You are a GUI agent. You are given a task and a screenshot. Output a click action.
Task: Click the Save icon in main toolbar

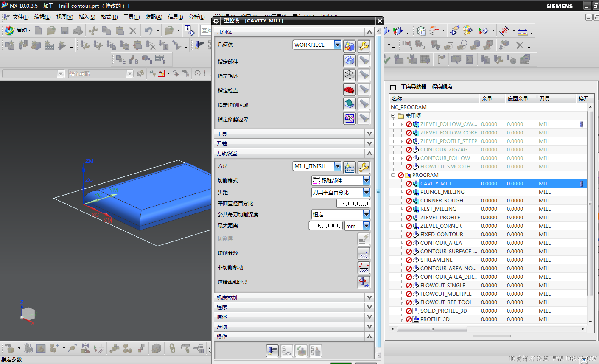coord(64,31)
